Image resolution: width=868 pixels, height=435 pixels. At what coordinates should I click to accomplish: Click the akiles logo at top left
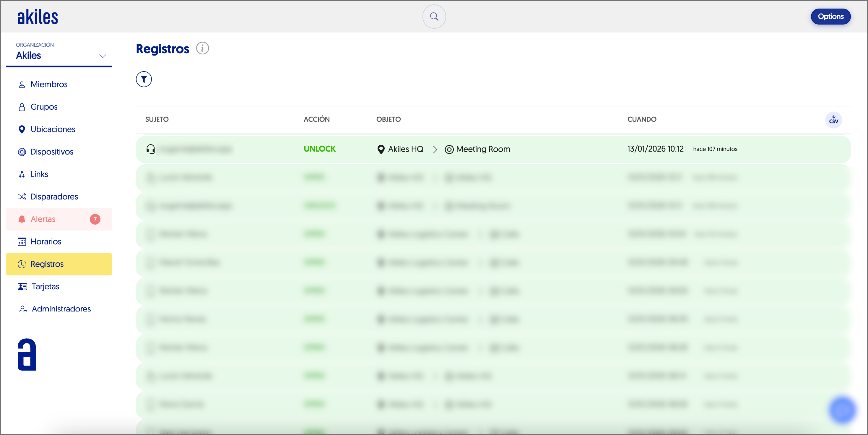38,17
